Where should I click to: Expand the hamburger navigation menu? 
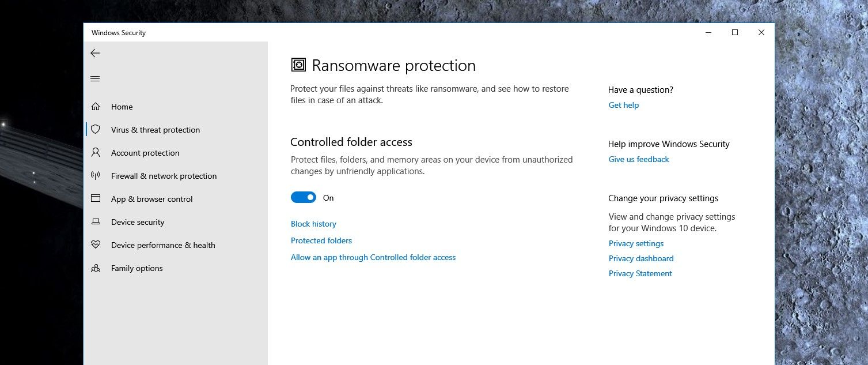point(95,79)
